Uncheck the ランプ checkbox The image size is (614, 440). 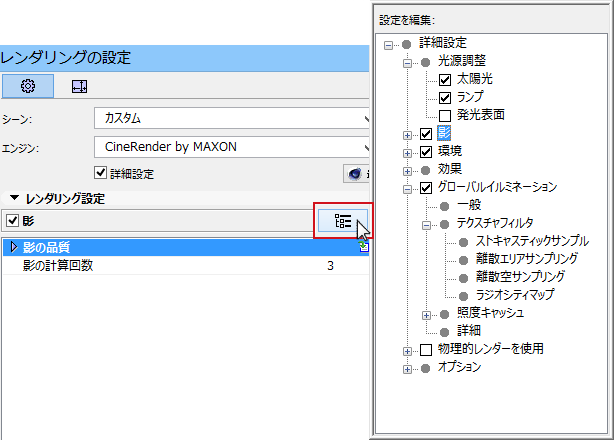coord(445,97)
